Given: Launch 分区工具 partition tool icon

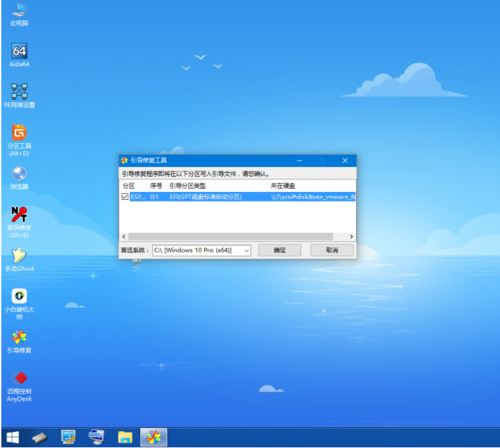Looking at the screenshot, I should tap(19, 140).
